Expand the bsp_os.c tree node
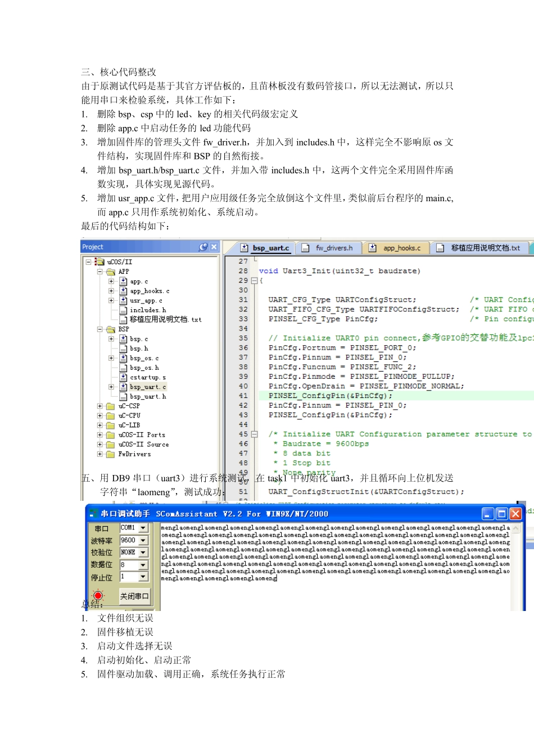 pos(111,358)
